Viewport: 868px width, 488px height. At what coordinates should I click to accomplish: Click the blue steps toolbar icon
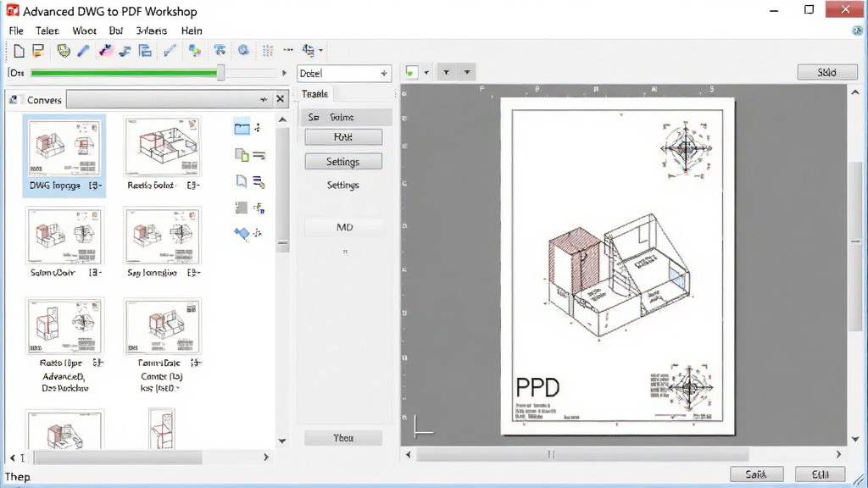coord(125,51)
